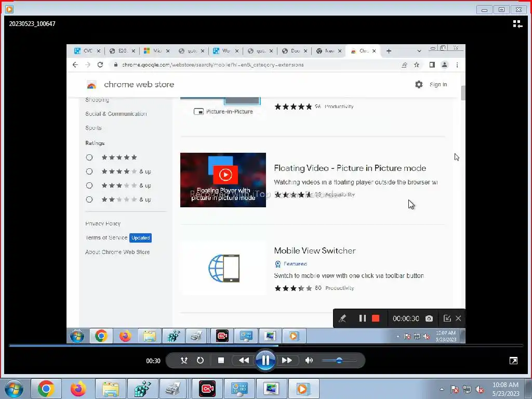Open the Privacy Policy link
The width and height of the screenshot is (532, 399).
point(103,223)
